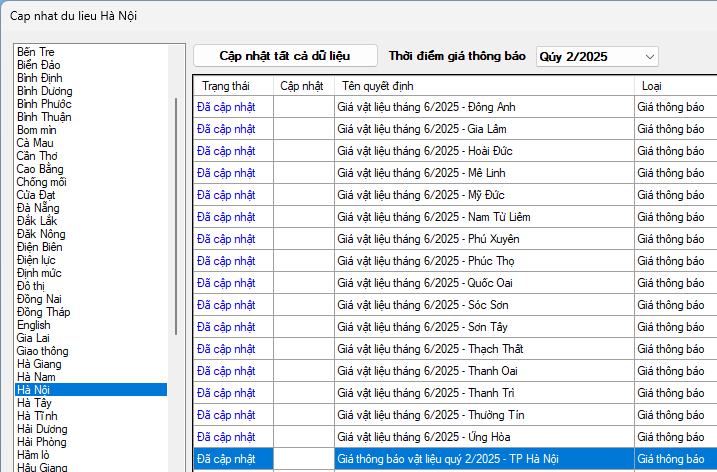Click Giá thông báo type for Gia Lâm
The height and width of the screenshot is (472, 717).
pos(671,128)
